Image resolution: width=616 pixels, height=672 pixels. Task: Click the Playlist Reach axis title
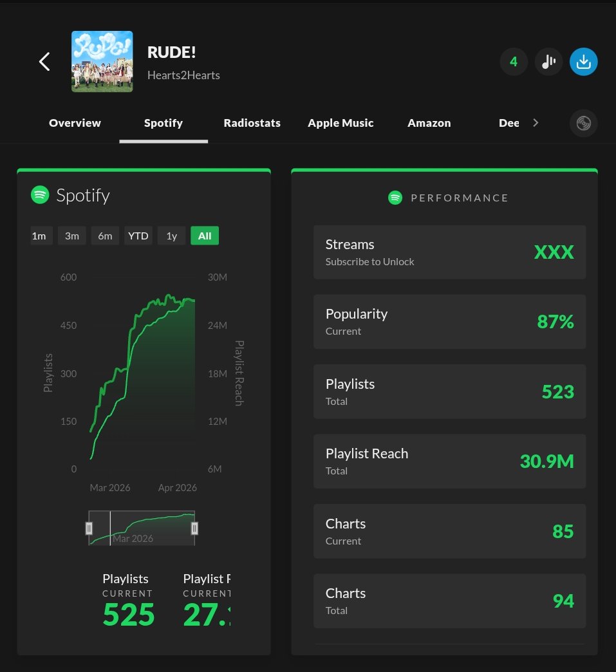[239, 373]
